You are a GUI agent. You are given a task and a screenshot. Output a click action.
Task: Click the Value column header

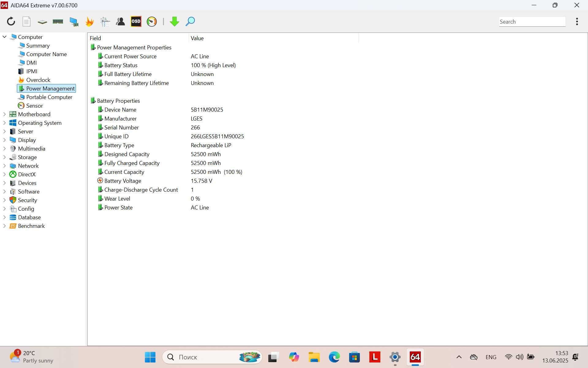[x=273, y=38]
